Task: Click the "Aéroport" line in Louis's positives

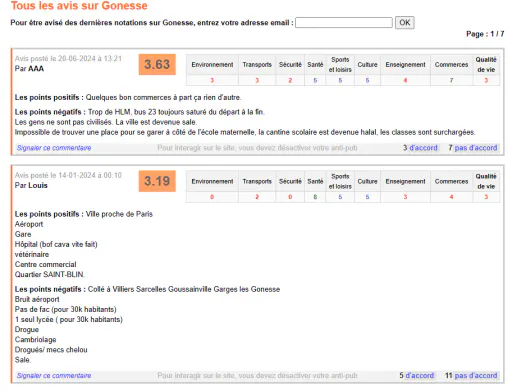Action: (x=29, y=224)
